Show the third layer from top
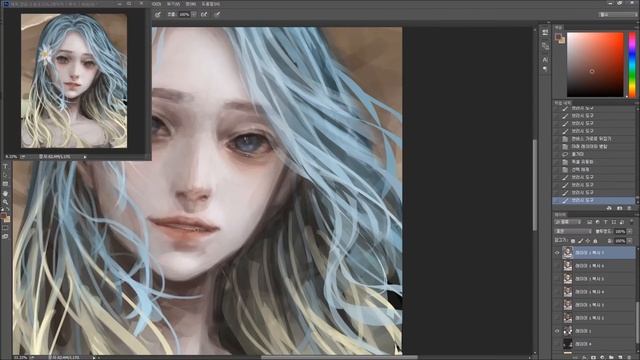The image size is (640, 360). tap(557, 279)
